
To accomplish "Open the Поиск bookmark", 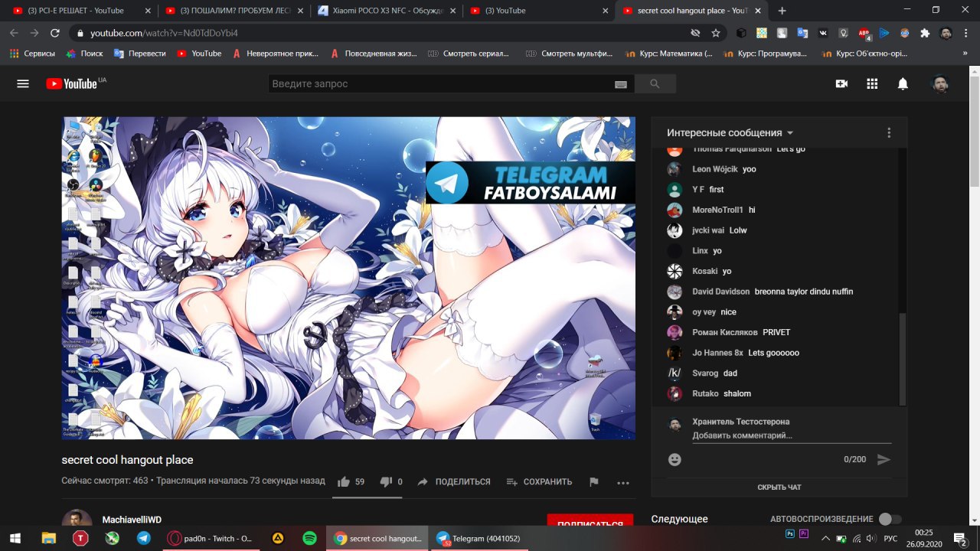I will [84, 54].
